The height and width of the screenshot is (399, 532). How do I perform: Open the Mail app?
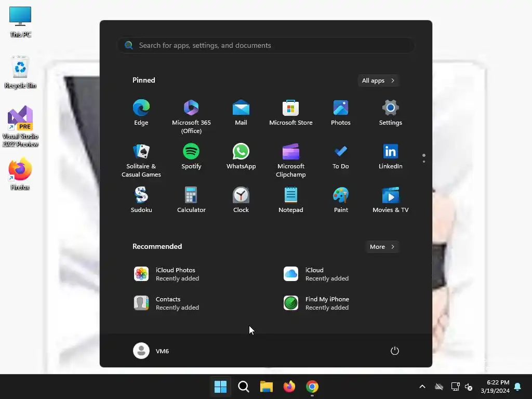click(x=241, y=113)
